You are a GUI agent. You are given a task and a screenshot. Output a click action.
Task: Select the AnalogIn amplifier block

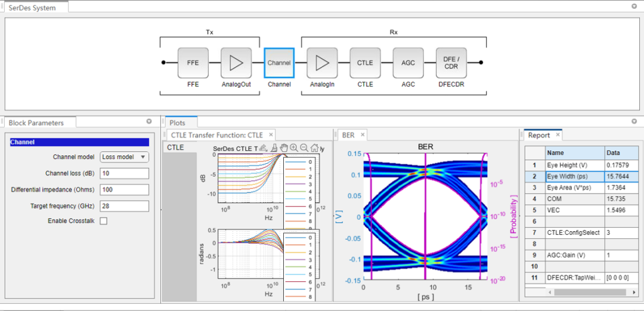[x=322, y=63]
